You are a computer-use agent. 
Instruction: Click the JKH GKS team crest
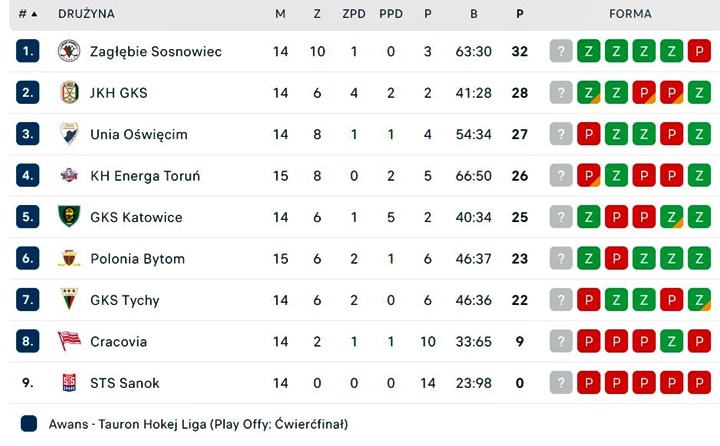point(69,93)
